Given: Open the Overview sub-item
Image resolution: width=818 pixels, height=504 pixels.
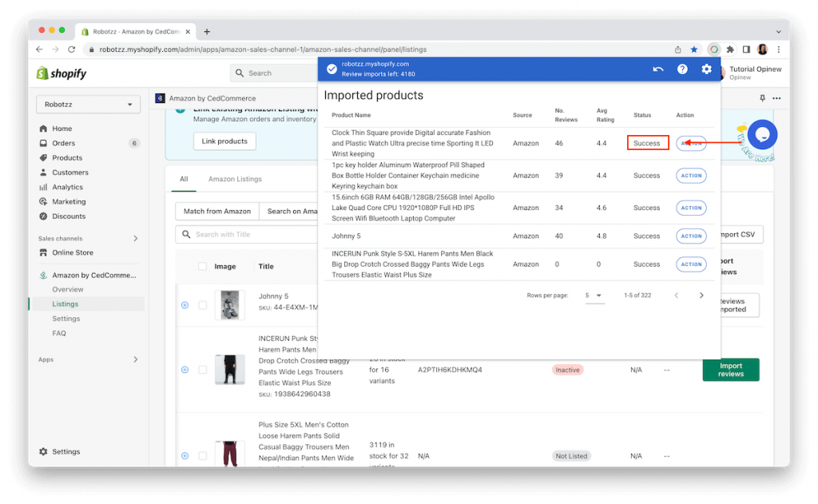Looking at the screenshot, I should (67, 290).
